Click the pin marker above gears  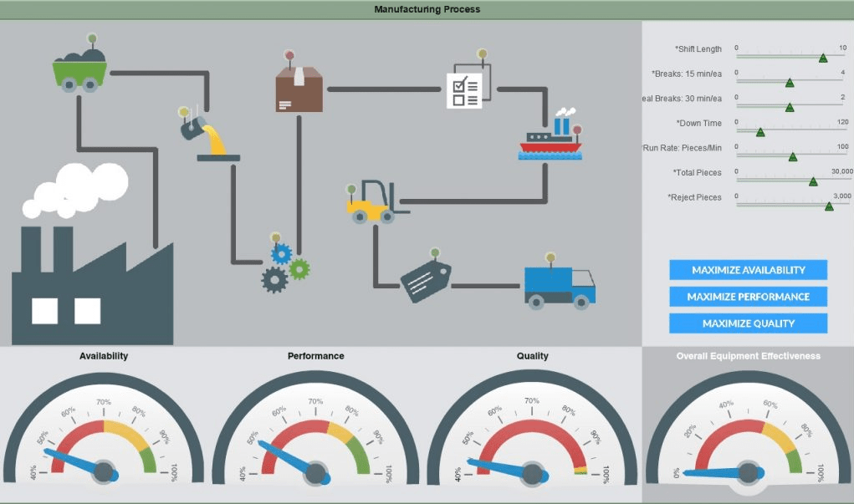(275, 237)
